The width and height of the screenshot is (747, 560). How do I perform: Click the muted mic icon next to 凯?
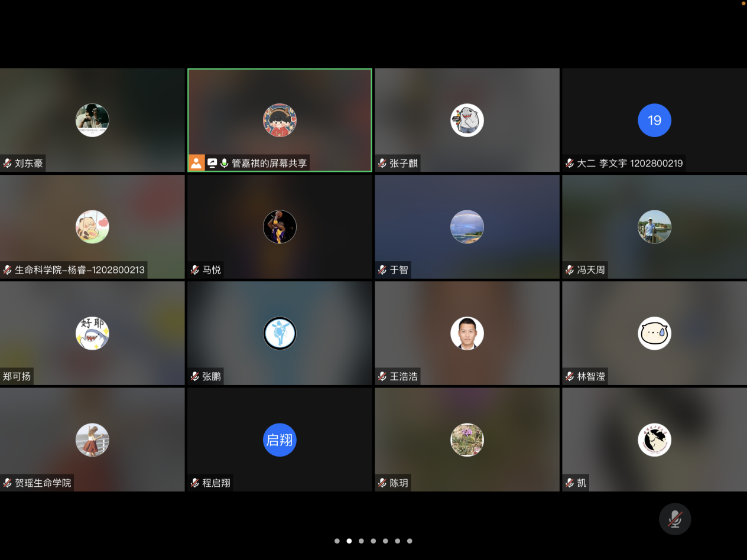(570, 483)
